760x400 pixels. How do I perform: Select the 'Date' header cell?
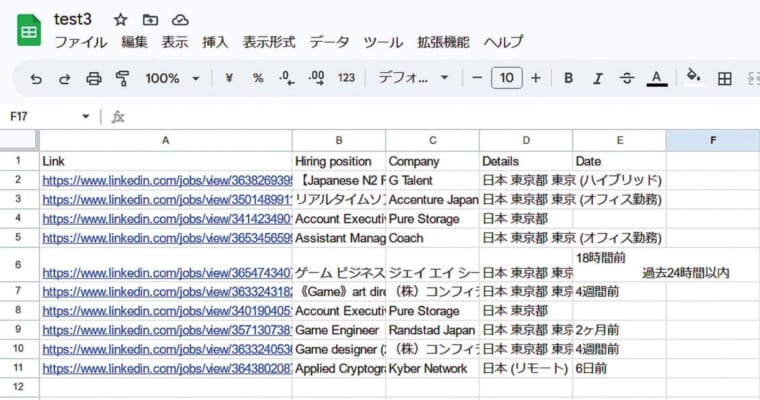(619, 161)
